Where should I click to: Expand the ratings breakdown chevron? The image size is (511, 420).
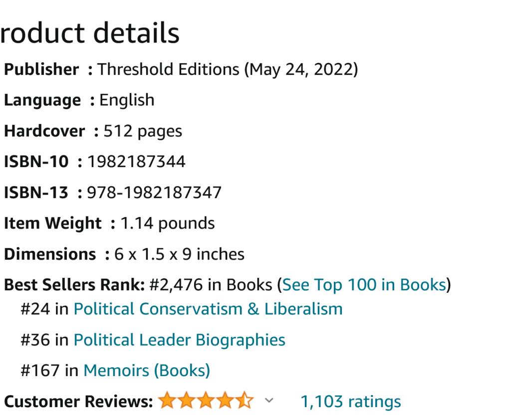(269, 401)
